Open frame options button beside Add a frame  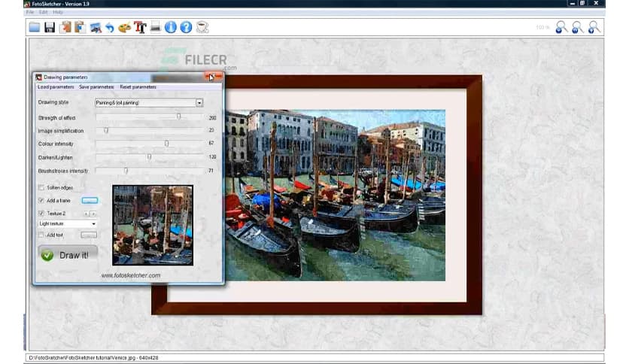coord(90,201)
